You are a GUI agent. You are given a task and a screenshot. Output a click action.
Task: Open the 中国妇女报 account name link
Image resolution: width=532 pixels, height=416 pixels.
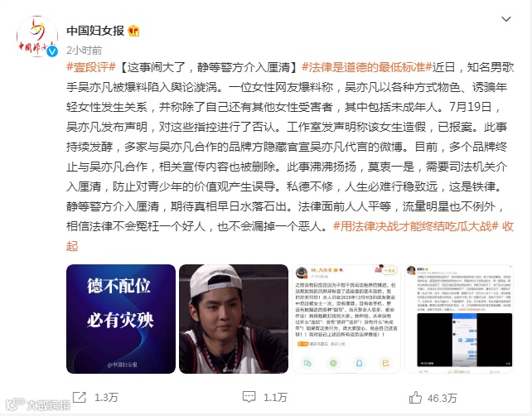[x=95, y=31]
